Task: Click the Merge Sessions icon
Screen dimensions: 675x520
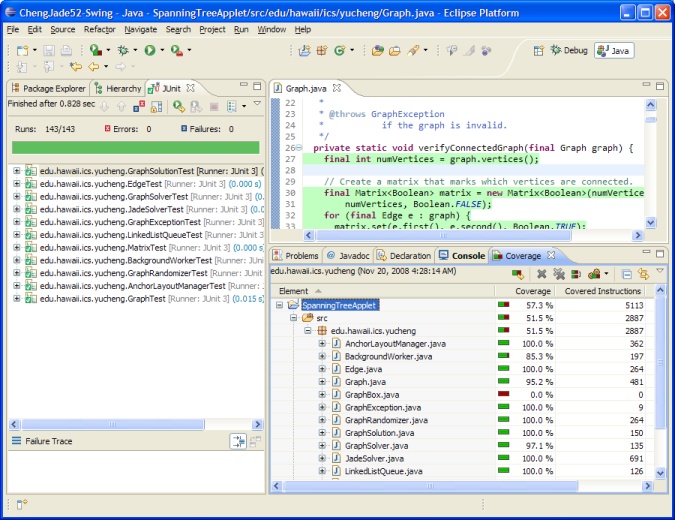Action: pyautogui.click(x=576, y=274)
